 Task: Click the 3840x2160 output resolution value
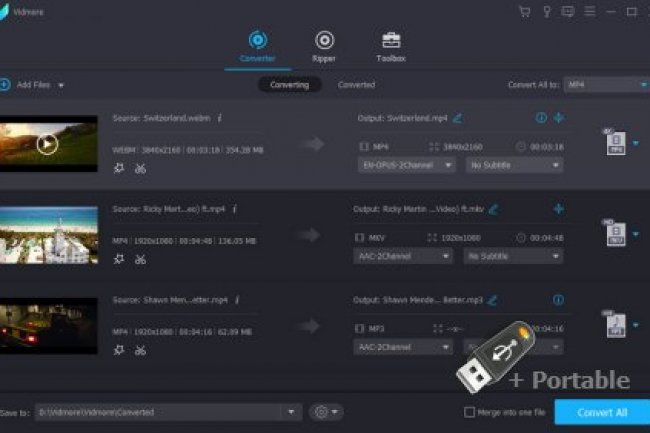(463, 147)
